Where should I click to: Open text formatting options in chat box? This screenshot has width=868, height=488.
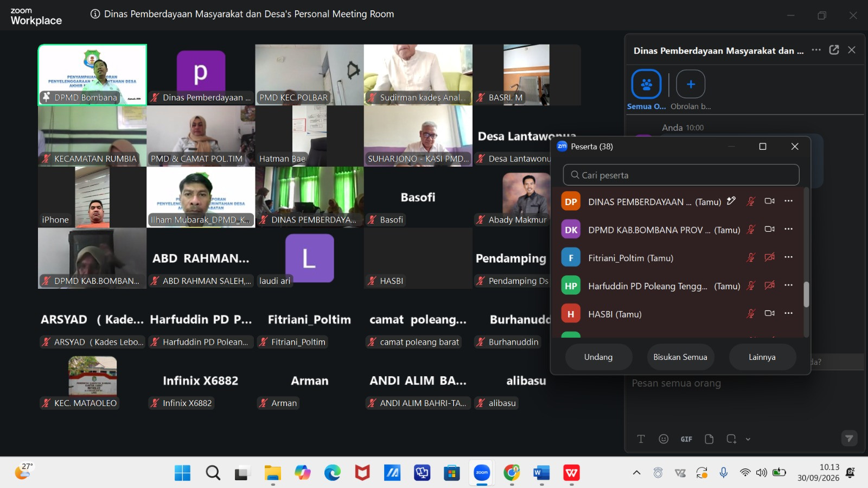[x=641, y=439]
